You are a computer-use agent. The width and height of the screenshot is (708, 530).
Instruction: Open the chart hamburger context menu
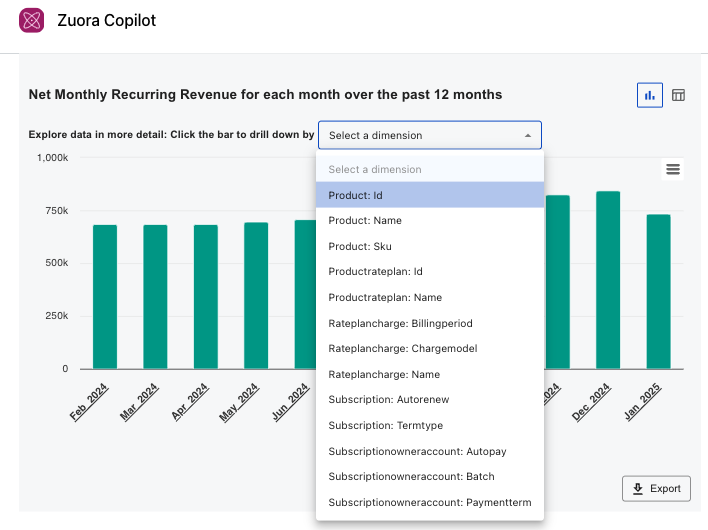[x=673, y=169]
